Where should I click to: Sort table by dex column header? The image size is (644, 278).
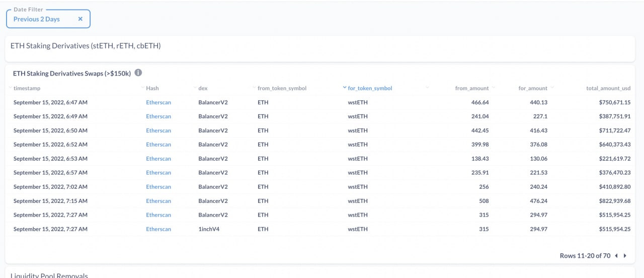(203, 88)
